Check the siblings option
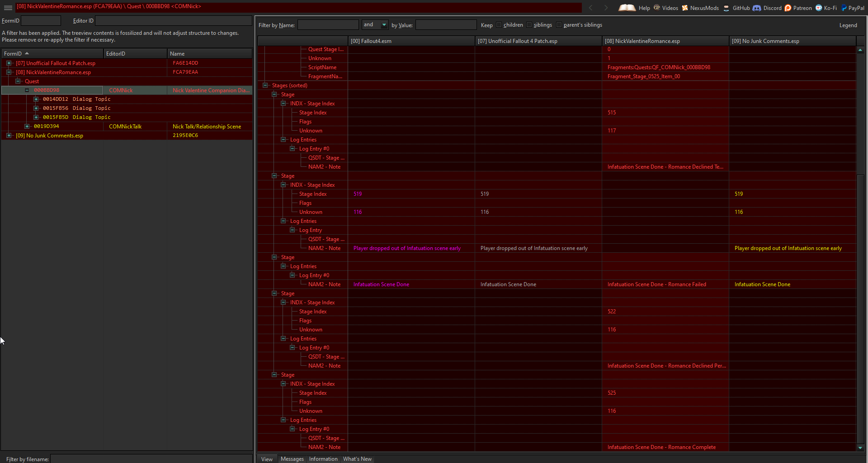Image resolution: width=868 pixels, height=463 pixels. [x=529, y=25]
